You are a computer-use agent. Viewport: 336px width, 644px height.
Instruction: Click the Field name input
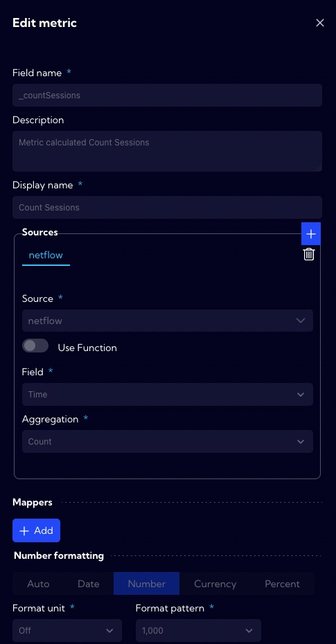pyautogui.click(x=167, y=96)
